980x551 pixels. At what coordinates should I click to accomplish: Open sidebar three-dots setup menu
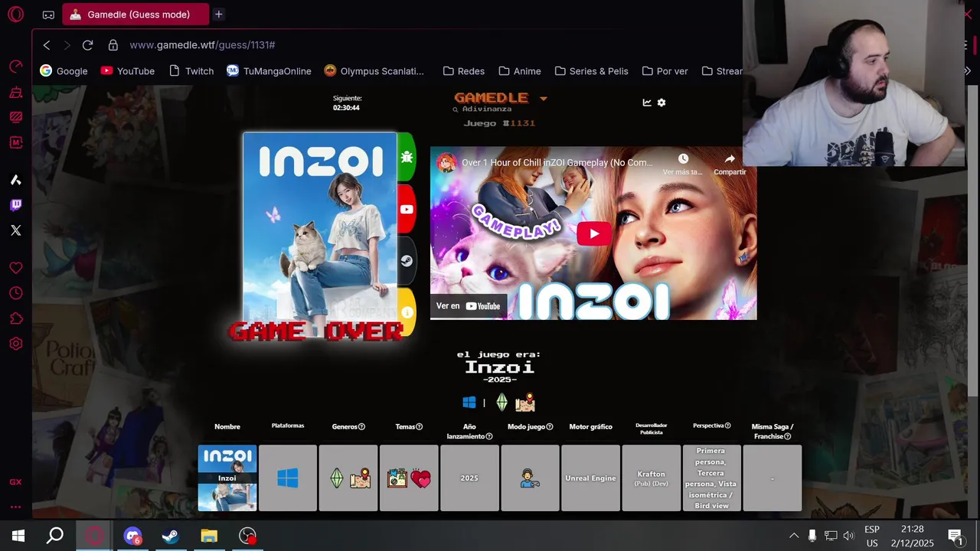[15, 507]
